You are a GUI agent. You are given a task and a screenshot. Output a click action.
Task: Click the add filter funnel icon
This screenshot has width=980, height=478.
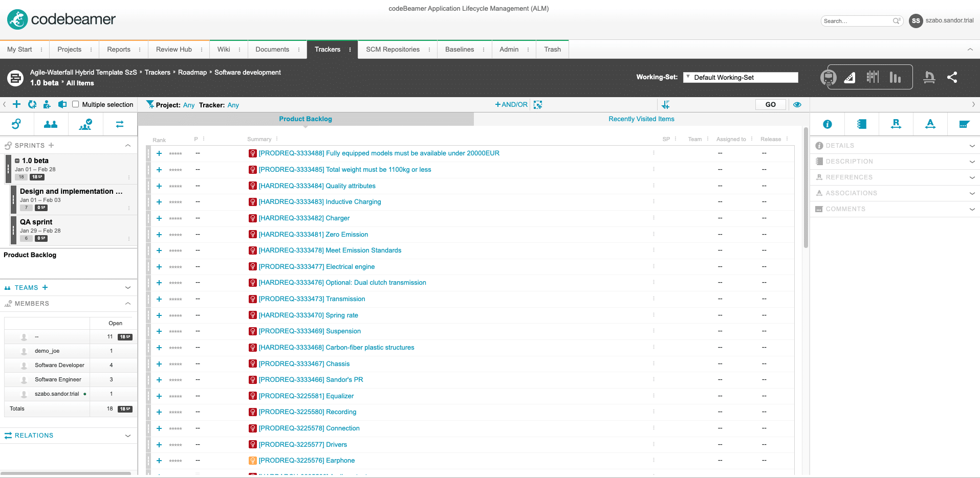coord(150,104)
